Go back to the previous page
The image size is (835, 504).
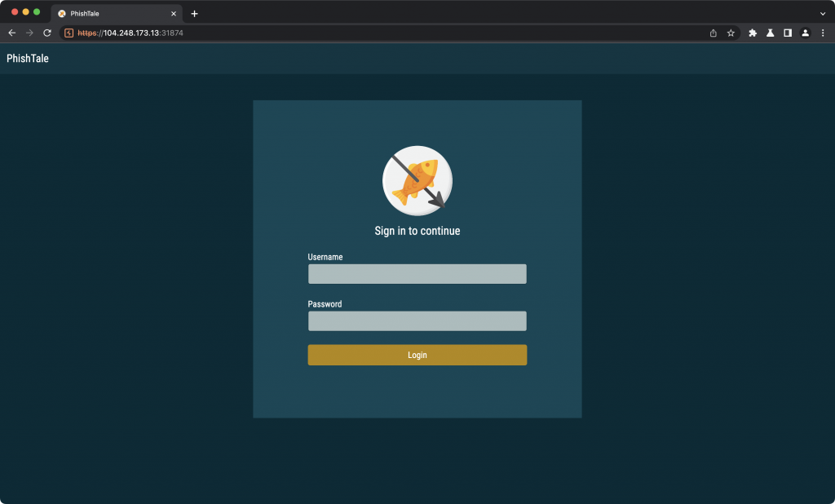coord(11,33)
